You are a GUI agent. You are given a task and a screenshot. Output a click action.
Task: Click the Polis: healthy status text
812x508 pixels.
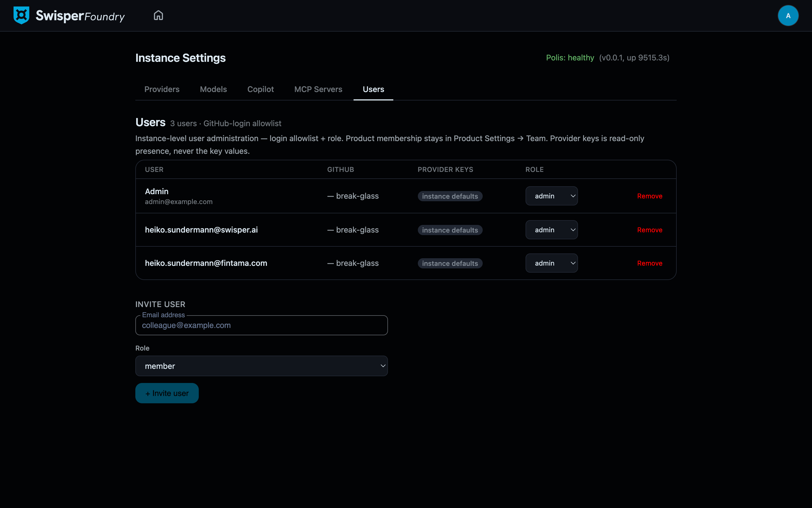point(570,58)
